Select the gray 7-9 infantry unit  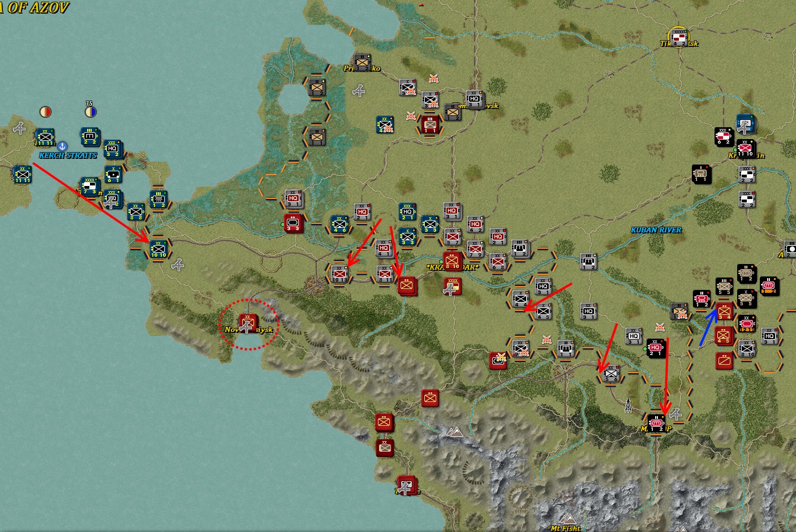475,249
